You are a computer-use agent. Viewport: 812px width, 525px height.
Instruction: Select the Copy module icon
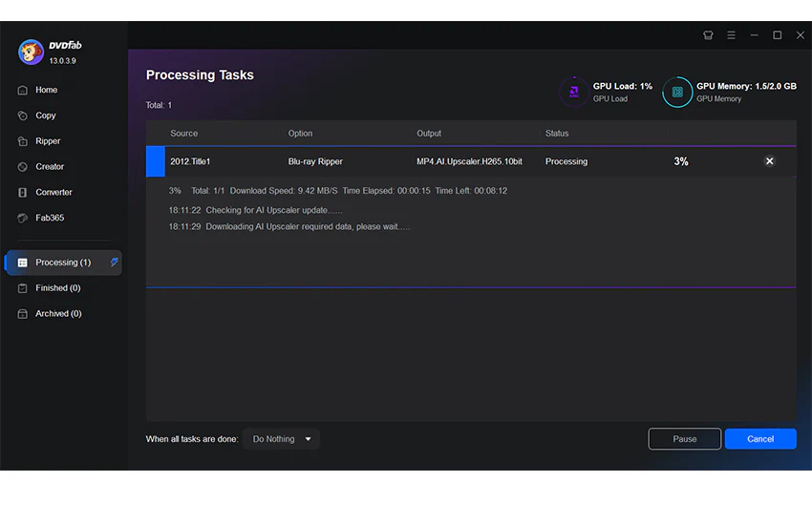point(22,115)
